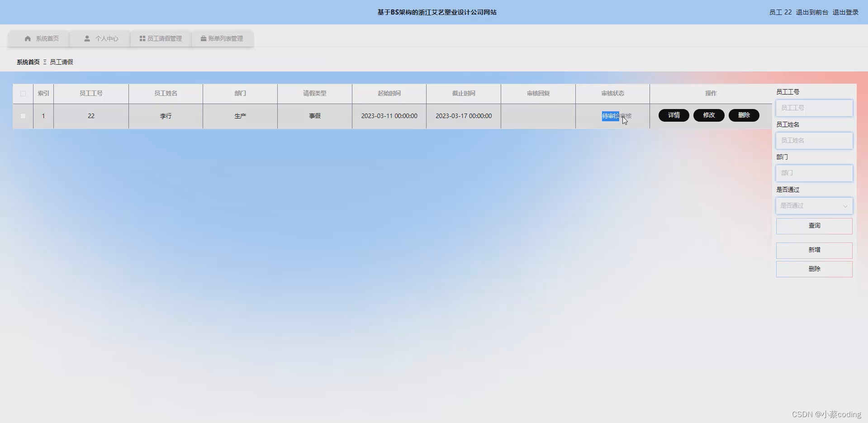The height and width of the screenshot is (423, 868).
Task: Click the 起始时间 column header
Action: 389,93
